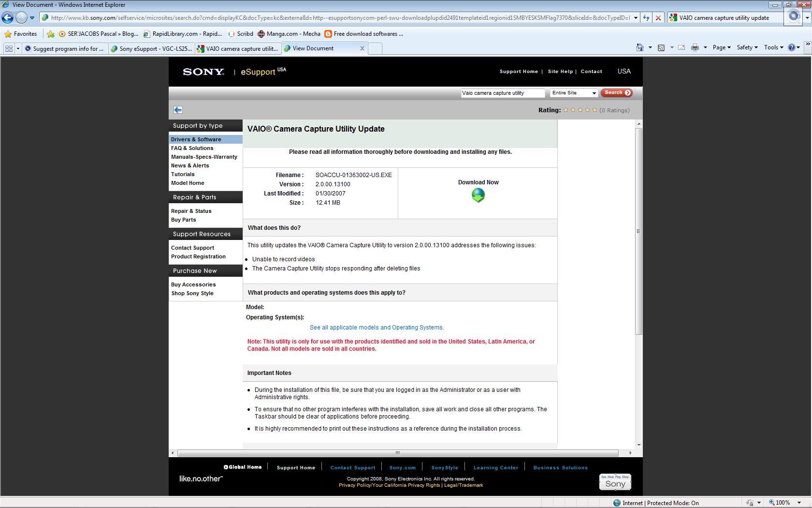Click the browser Back arrow button
Image resolution: width=812 pixels, height=508 pixels.
tap(7, 17)
